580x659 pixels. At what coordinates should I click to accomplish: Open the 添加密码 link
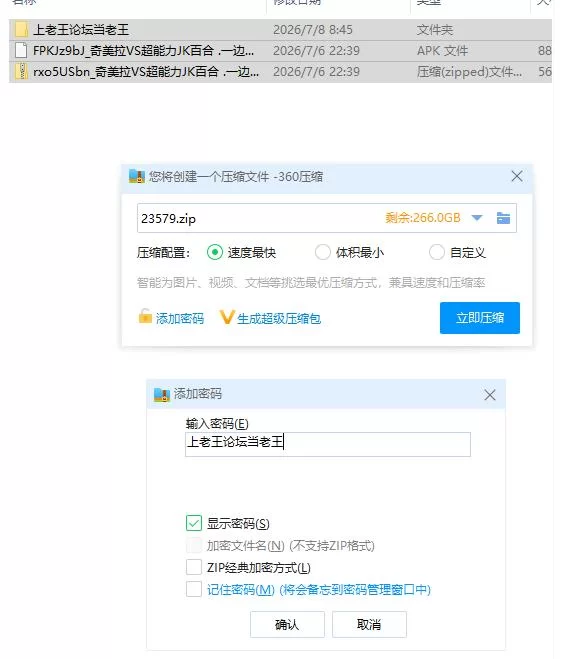tap(180, 319)
